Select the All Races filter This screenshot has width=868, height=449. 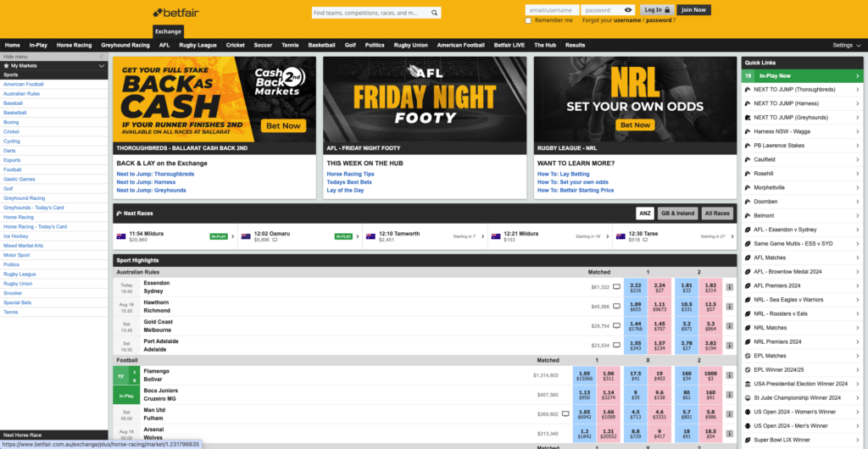tap(717, 213)
